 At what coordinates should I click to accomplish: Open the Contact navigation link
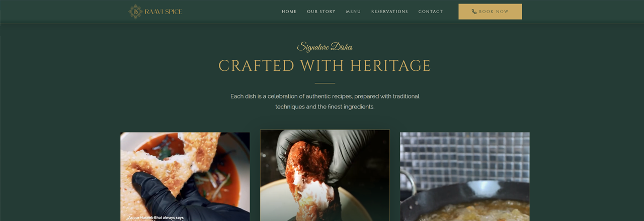tap(431, 12)
